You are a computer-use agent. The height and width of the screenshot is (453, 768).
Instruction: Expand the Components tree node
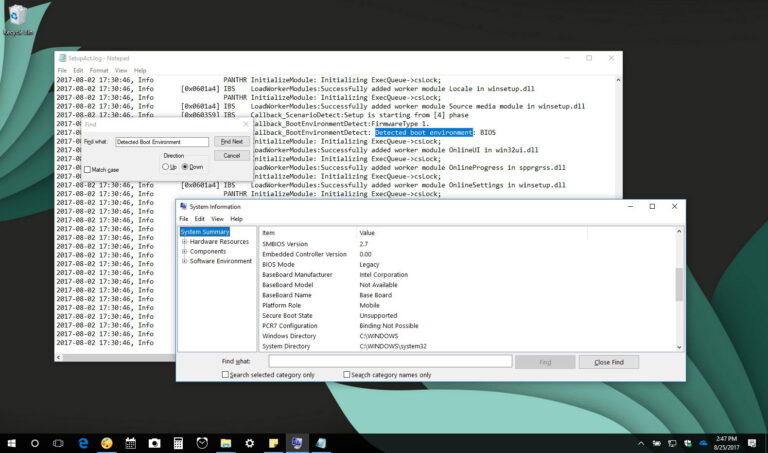tap(185, 251)
